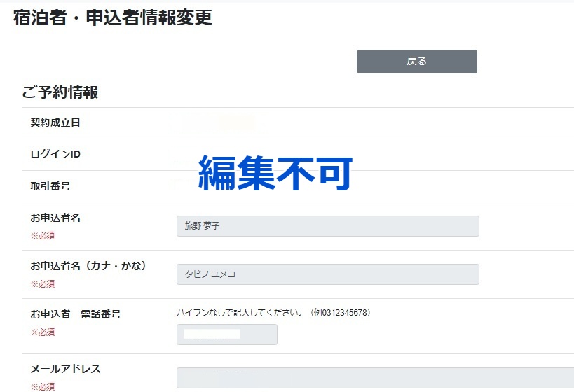Viewport: 574px width, 392px height.
Task: Click the ※必須 mark under お申込者名
Action: pyautogui.click(x=43, y=236)
